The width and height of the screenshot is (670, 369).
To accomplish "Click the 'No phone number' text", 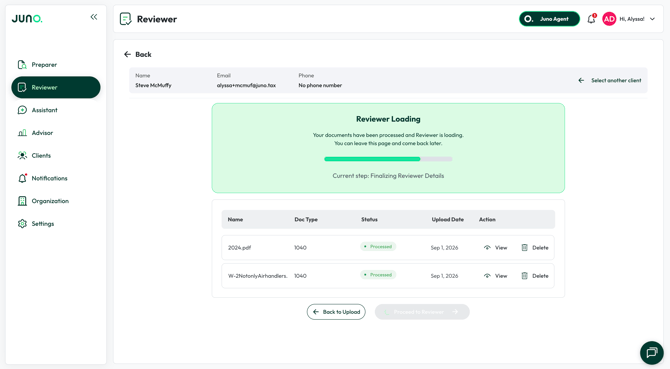I will point(320,85).
